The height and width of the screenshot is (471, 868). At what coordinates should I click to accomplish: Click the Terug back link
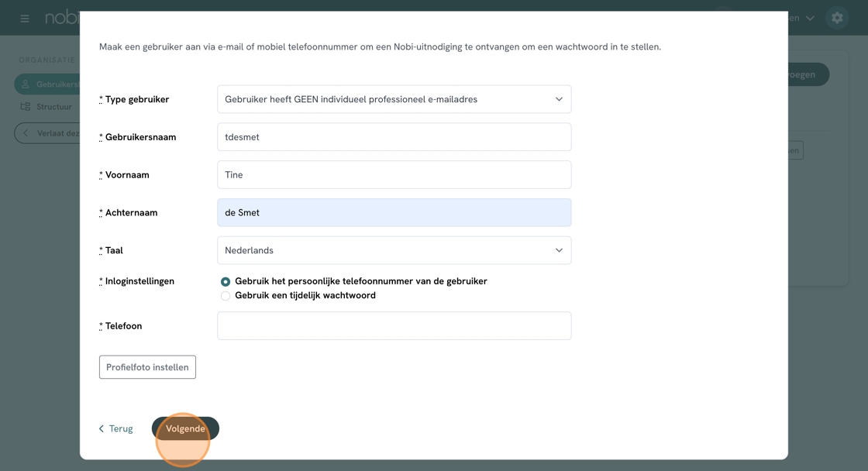pyautogui.click(x=115, y=428)
